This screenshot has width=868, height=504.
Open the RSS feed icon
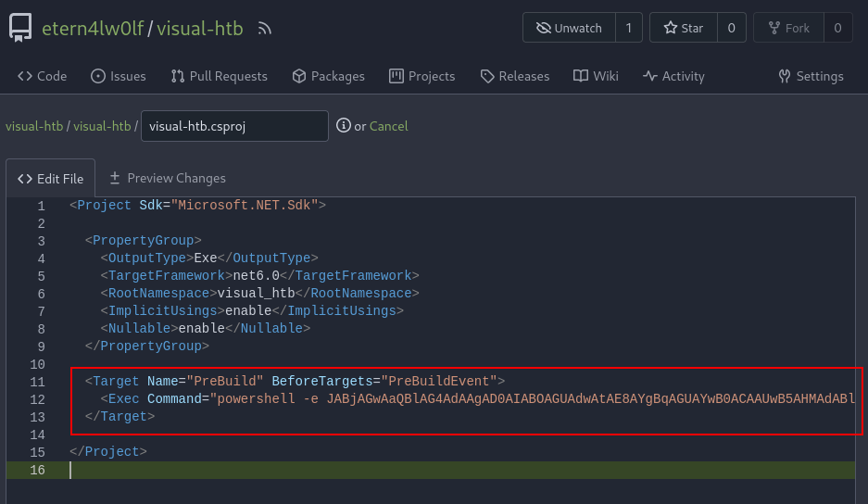[265, 28]
